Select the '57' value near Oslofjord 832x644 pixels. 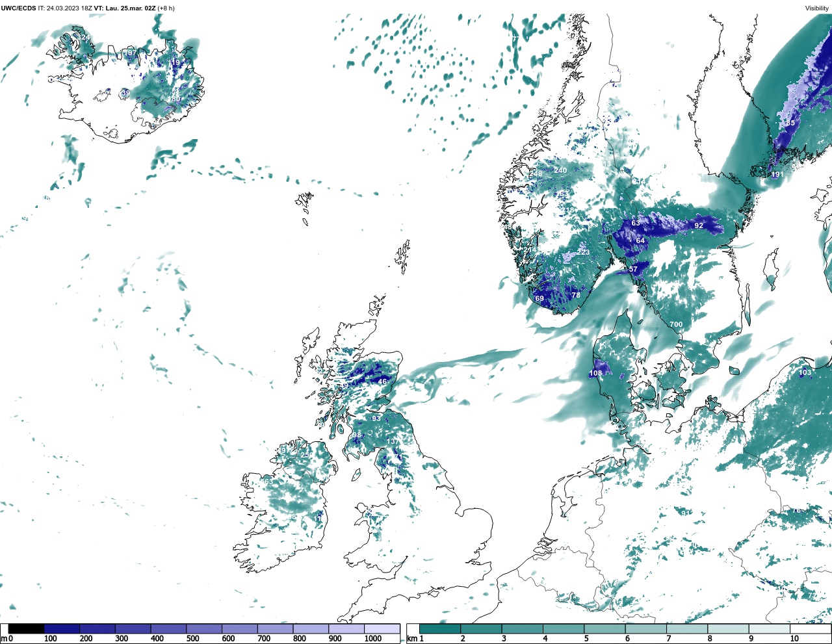[x=633, y=269]
